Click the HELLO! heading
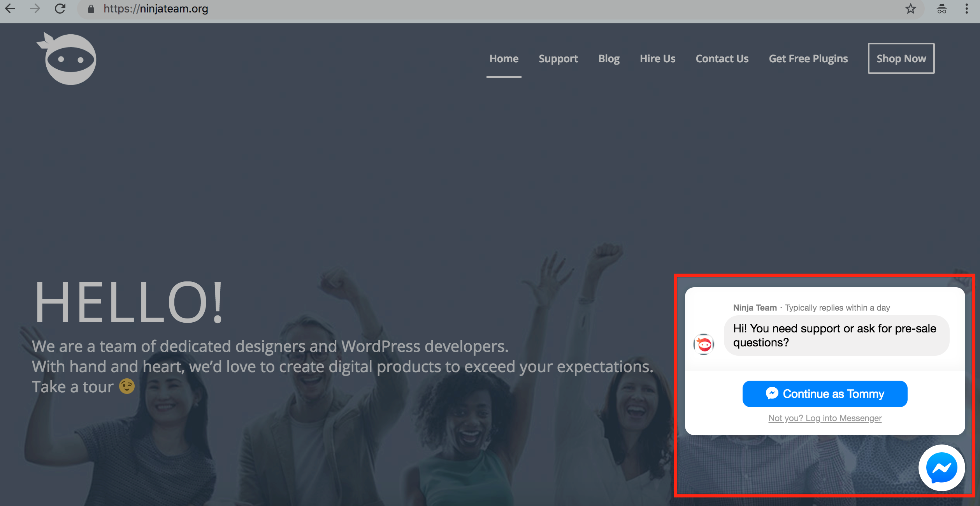This screenshot has height=506, width=980. click(x=129, y=302)
